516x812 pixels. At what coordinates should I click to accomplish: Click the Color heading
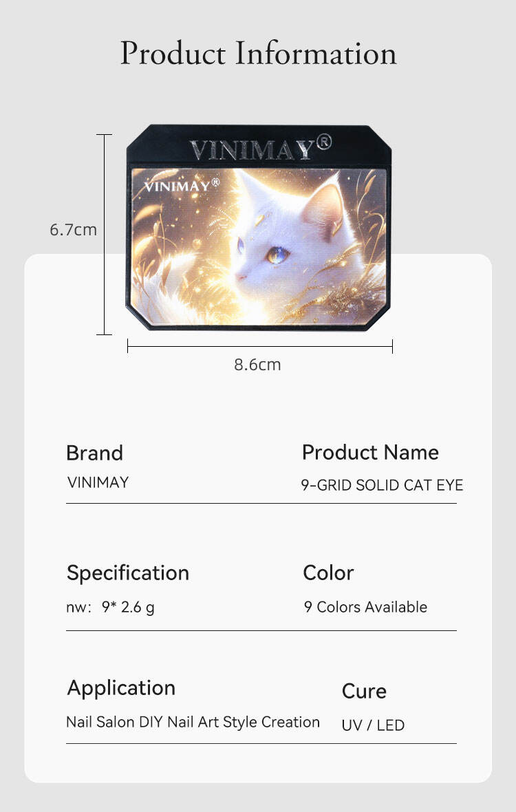328,573
